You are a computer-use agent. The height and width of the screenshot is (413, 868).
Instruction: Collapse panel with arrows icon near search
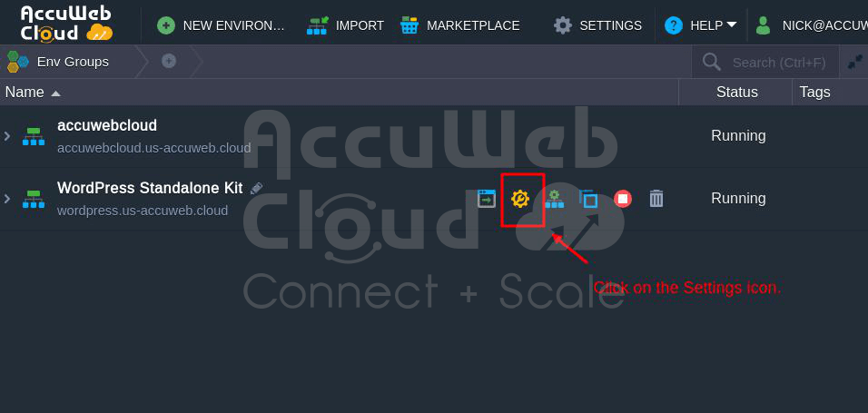click(855, 62)
